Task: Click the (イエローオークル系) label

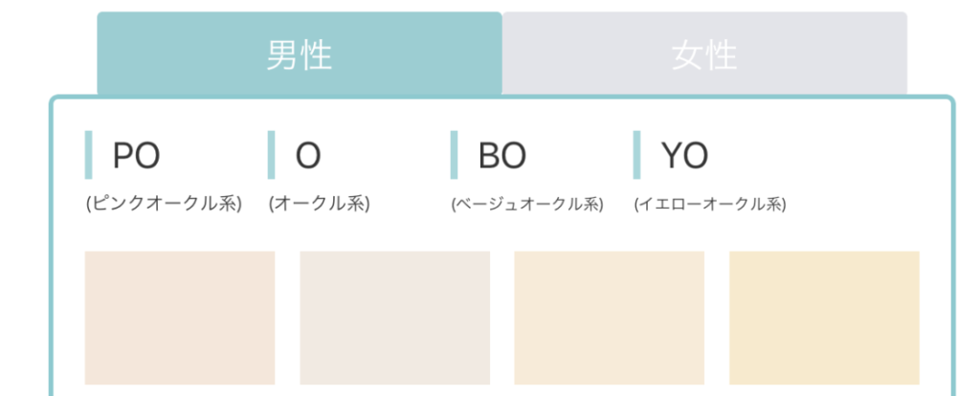Action: 710,205
